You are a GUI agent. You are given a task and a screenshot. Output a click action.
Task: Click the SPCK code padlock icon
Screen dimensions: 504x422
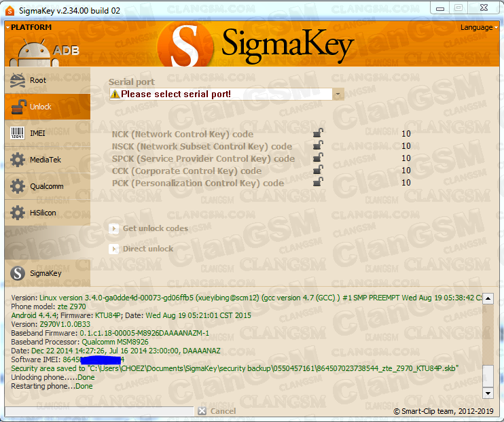318,158
